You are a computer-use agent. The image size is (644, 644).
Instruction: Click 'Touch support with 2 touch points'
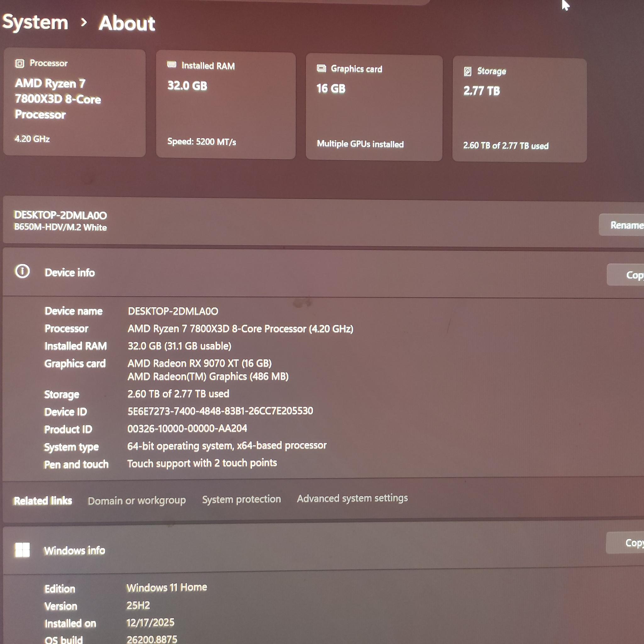[202, 463]
